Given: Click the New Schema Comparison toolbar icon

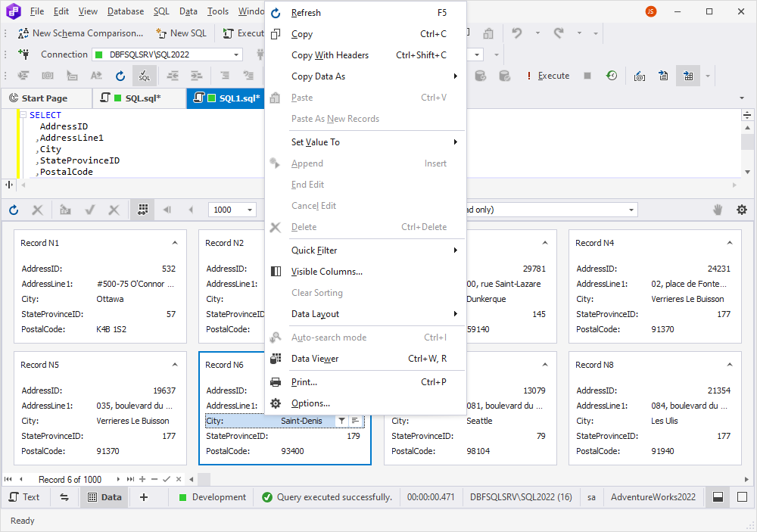Looking at the screenshot, I should coord(23,33).
